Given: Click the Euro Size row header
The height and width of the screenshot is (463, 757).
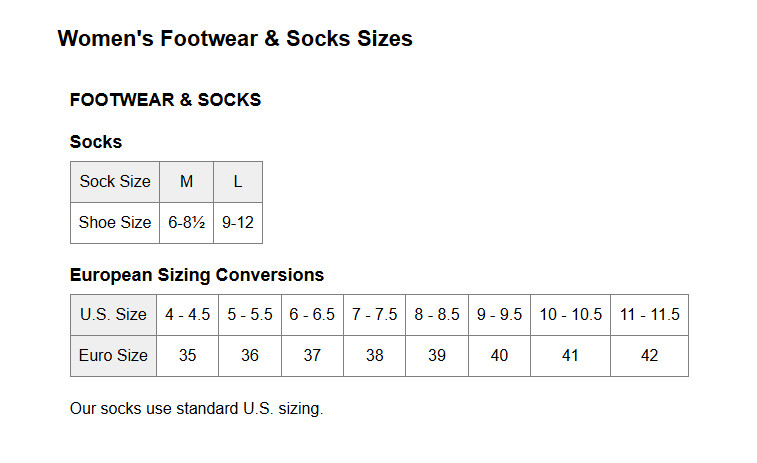Looking at the screenshot, I should [113, 356].
